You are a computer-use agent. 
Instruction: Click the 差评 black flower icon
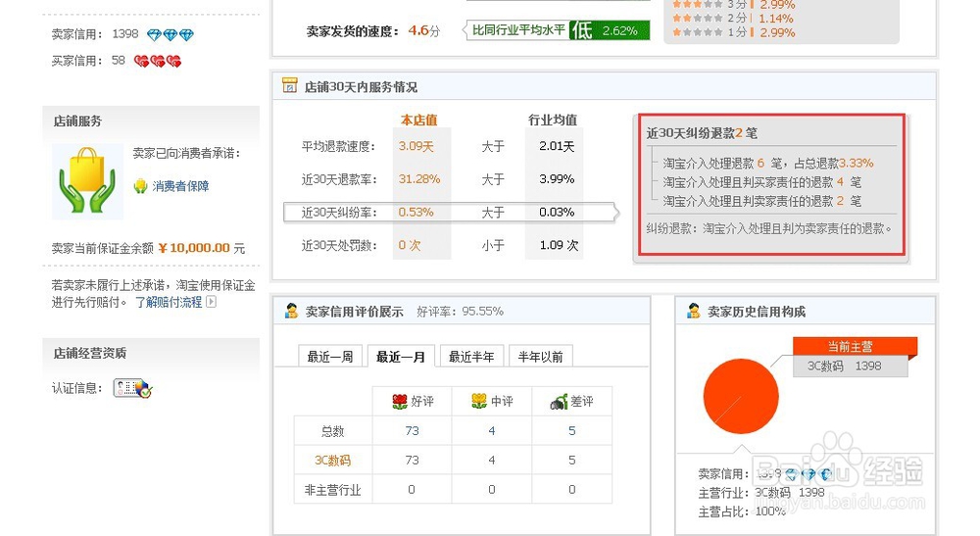559,402
